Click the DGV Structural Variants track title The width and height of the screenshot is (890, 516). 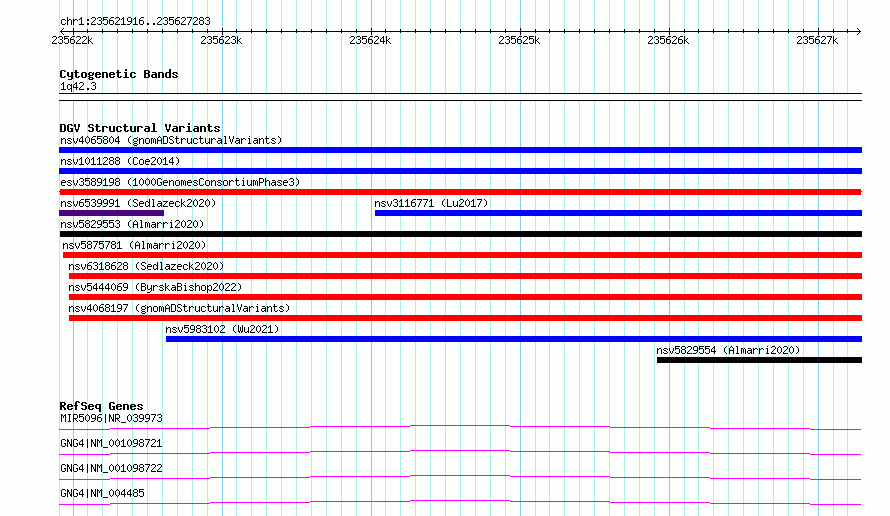tap(140, 128)
